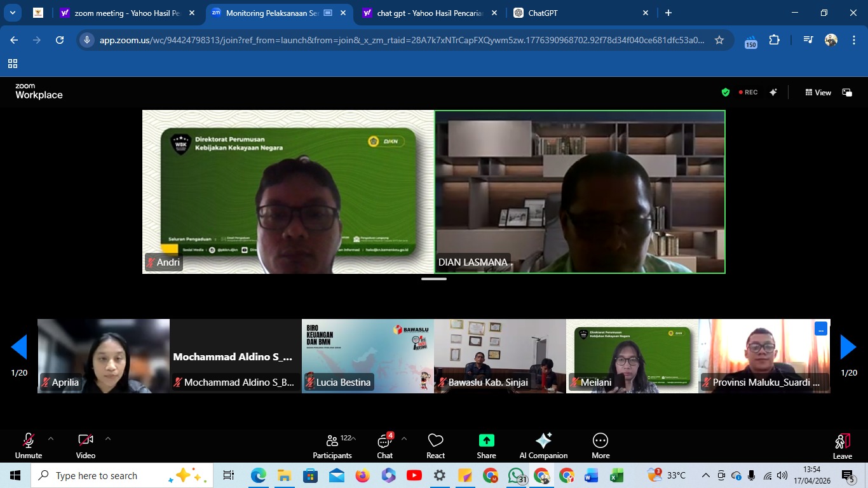Switch to zoom meeting Yahoo search tab

(x=126, y=13)
